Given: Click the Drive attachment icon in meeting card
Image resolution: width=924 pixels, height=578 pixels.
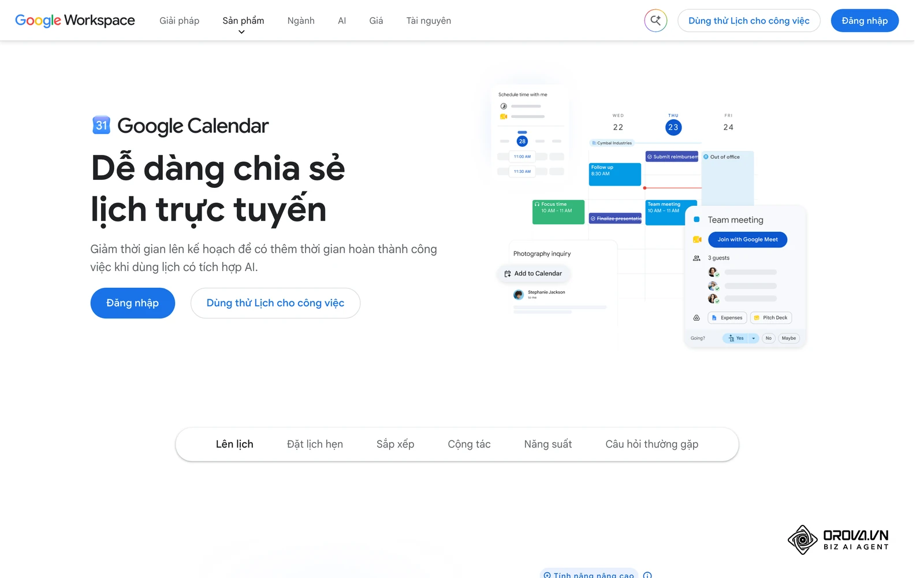Looking at the screenshot, I should coord(696,318).
